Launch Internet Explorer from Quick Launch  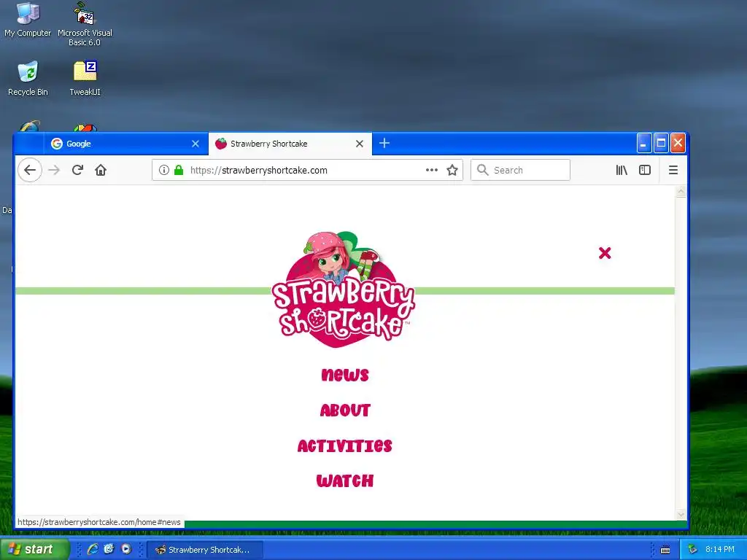tap(93, 549)
